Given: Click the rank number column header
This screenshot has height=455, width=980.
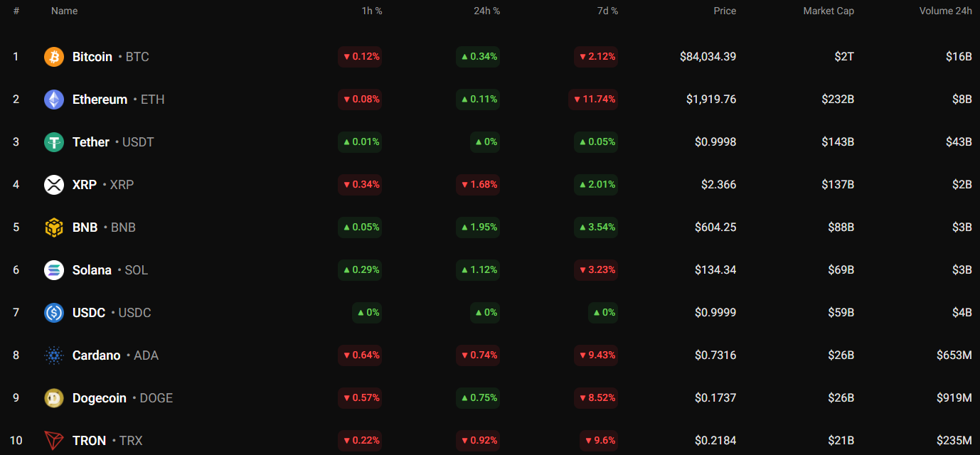Looking at the screenshot, I should click(16, 11).
